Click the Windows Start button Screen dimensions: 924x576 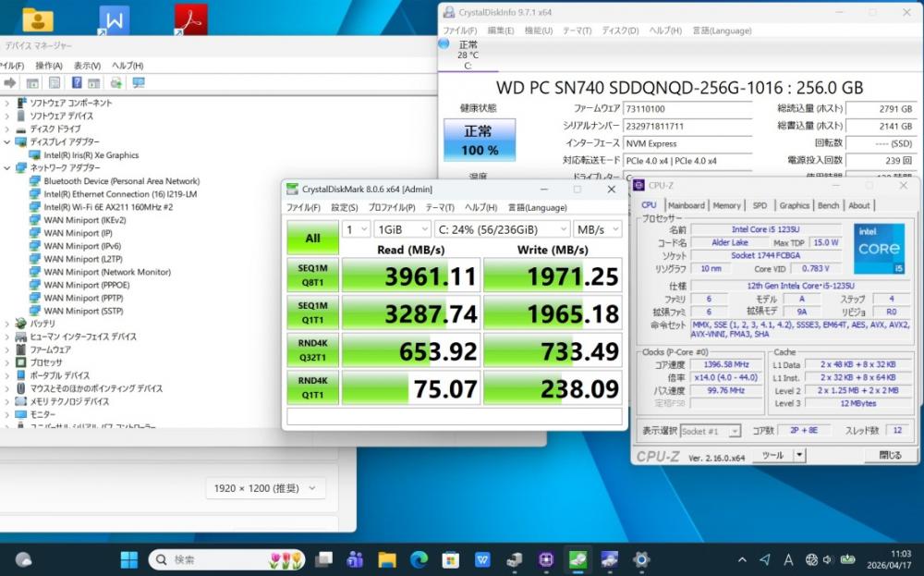coord(128,559)
